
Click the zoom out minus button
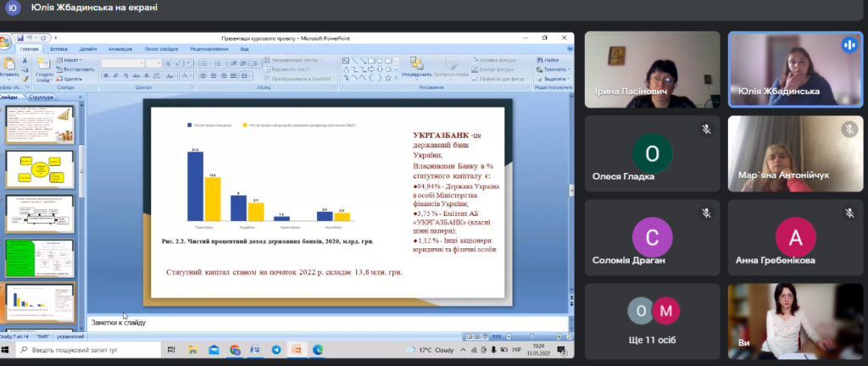coord(509,336)
